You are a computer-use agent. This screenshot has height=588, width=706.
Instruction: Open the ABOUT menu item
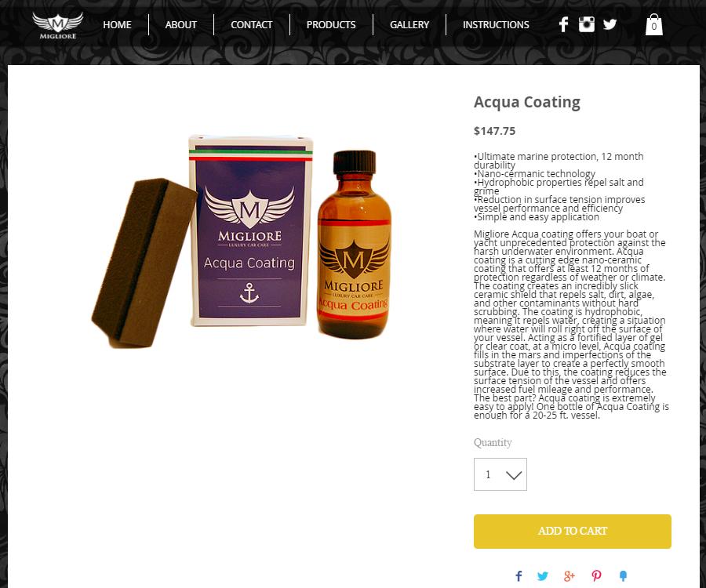tap(181, 25)
